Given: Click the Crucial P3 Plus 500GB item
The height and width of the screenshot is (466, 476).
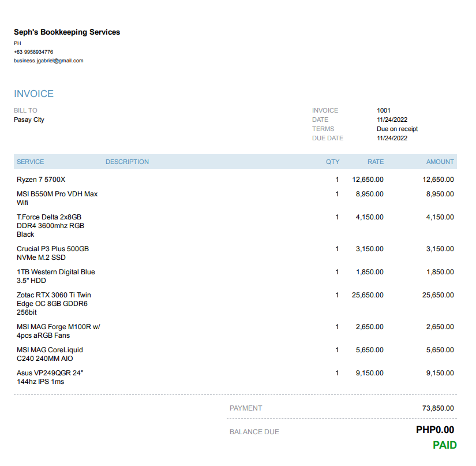Looking at the screenshot, I should pyautogui.click(x=53, y=253).
